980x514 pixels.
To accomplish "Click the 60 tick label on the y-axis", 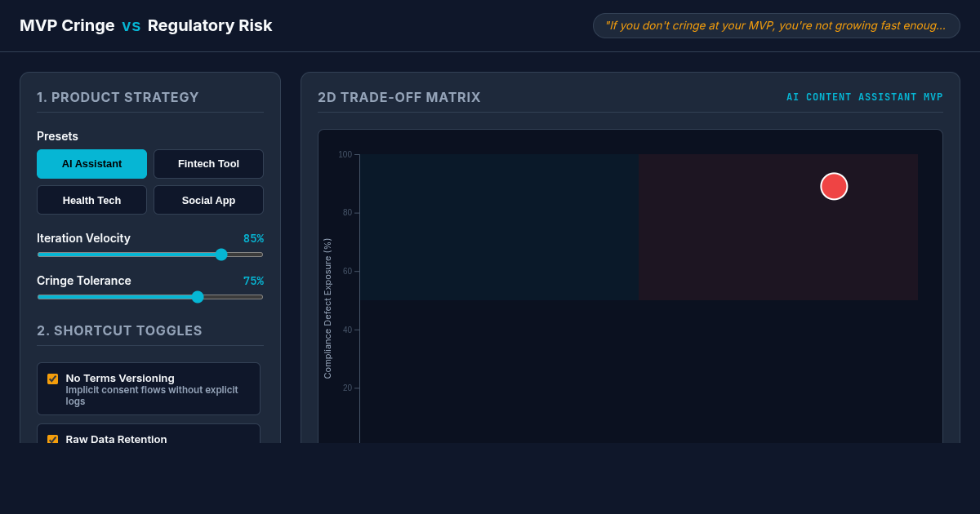I will pyautogui.click(x=348, y=271).
